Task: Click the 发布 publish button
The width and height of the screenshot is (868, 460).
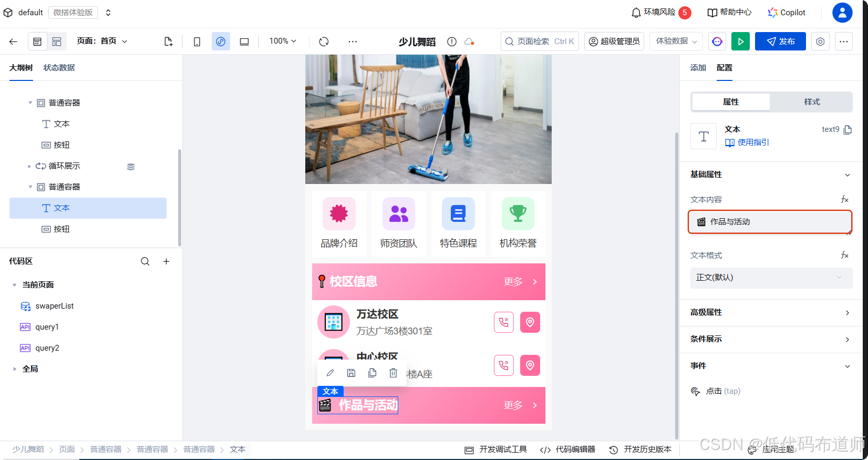Action: tap(780, 41)
